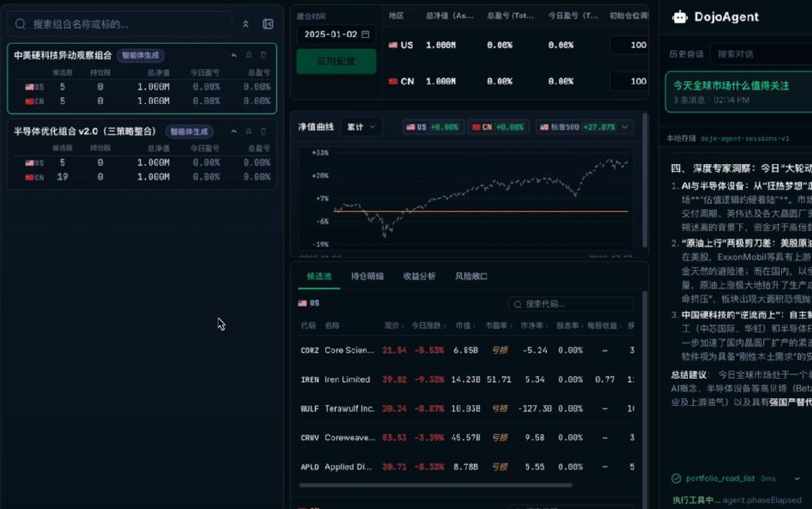Click the 智能体生成 badge on 中美硬科技异动观察组合
This screenshot has height=509, width=812.
[140, 56]
